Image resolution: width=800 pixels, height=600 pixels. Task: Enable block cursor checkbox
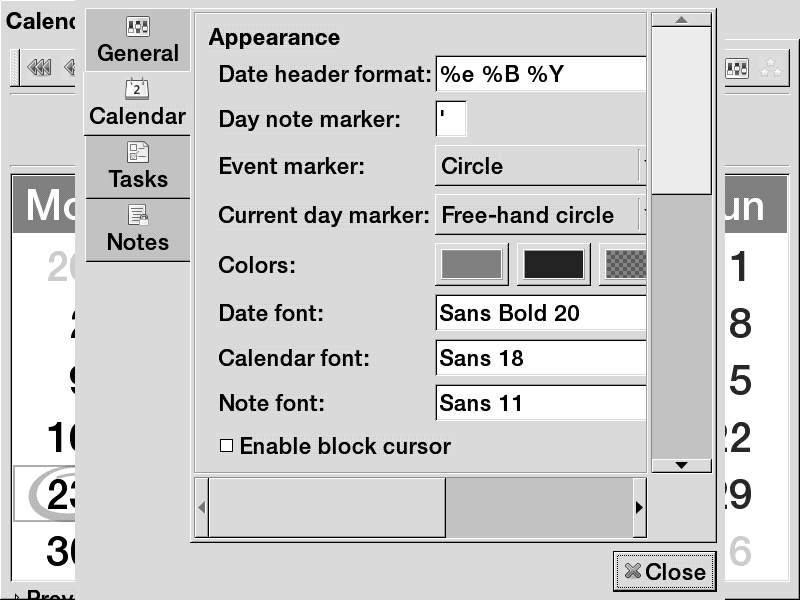(227, 446)
